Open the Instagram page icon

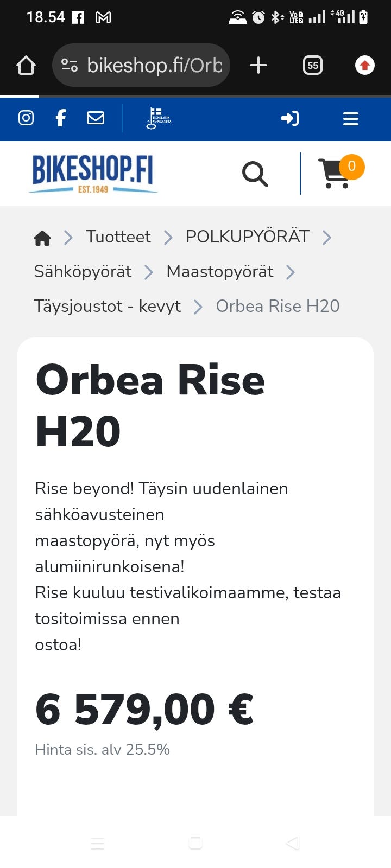pos(26,118)
